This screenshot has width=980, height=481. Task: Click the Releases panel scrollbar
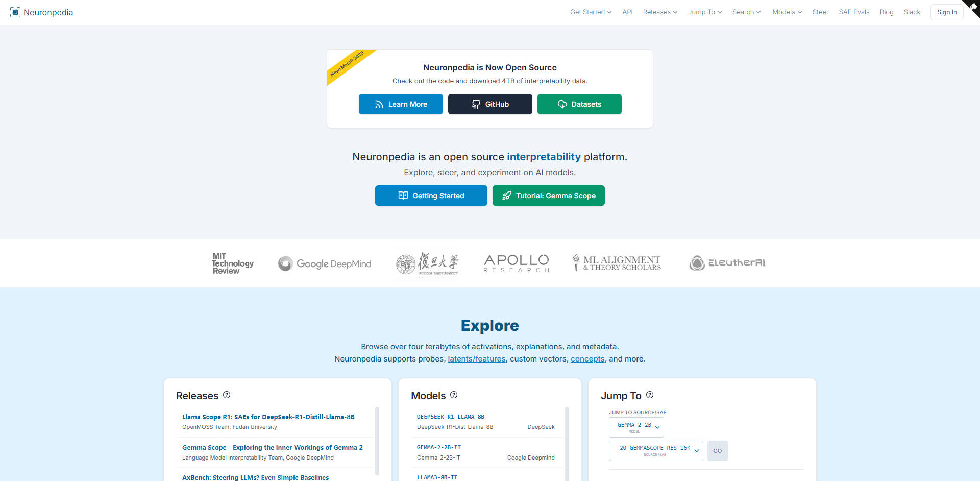pyautogui.click(x=378, y=440)
